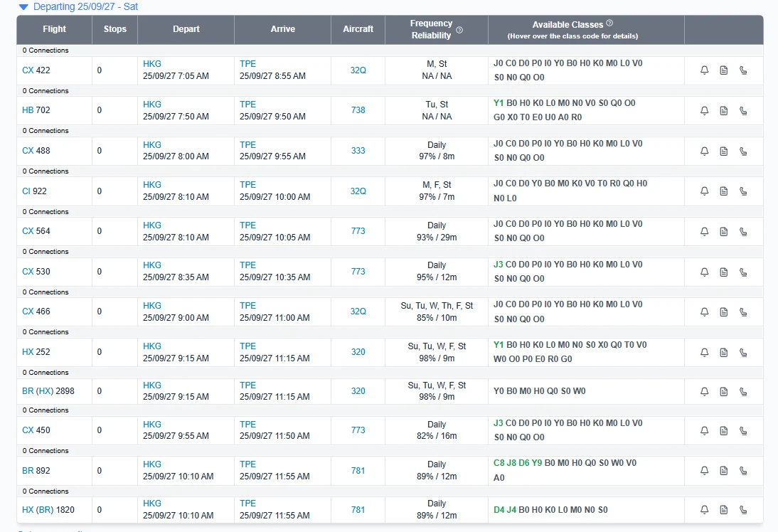
Task: Set alert bell for flight CX 422
Action: coord(704,70)
